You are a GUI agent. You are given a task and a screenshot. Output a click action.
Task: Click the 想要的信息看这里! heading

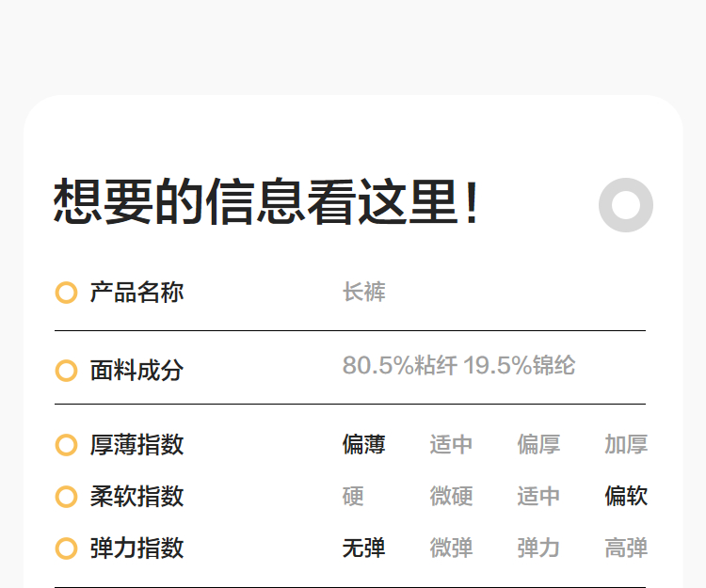click(267, 202)
